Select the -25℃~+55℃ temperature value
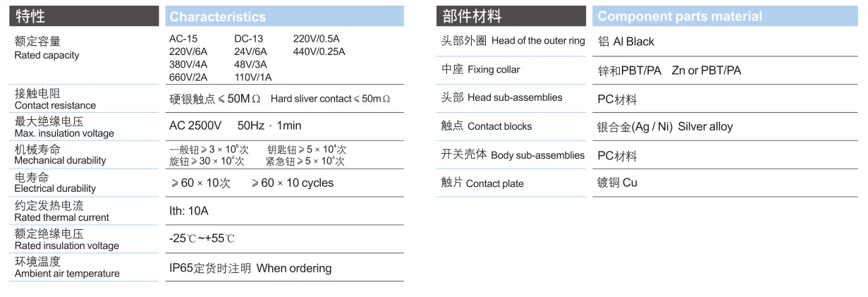The width and height of the screenshot is (868, 297). click(202, 239)
